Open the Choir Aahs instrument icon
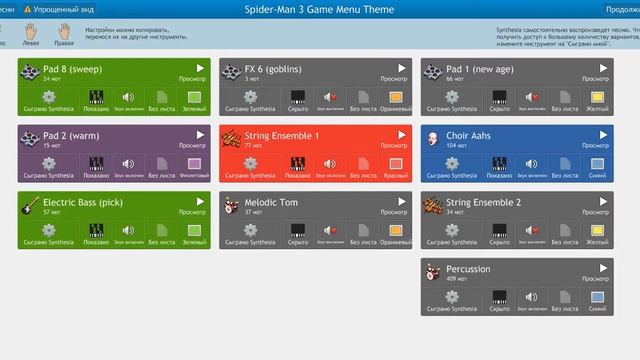 (x=433, y=139)
